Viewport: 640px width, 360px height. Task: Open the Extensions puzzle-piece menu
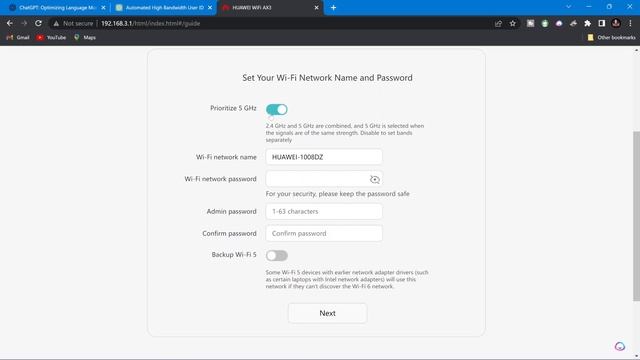587,24
